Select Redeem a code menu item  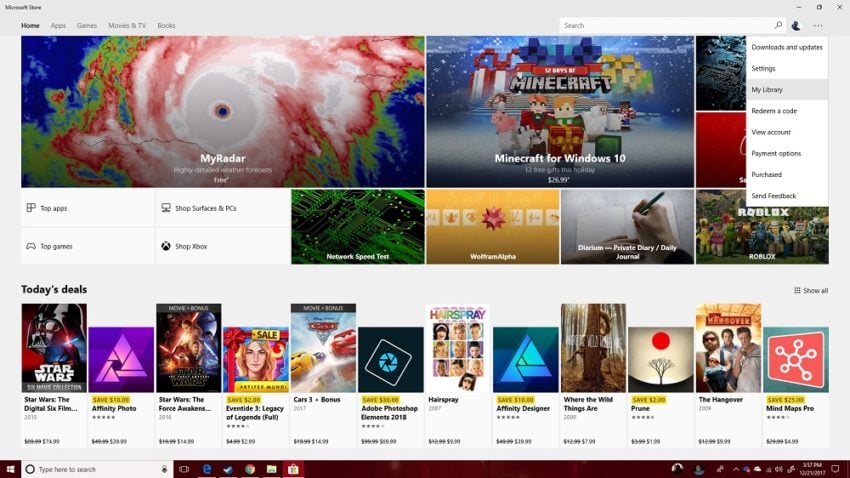pos(787,111)
